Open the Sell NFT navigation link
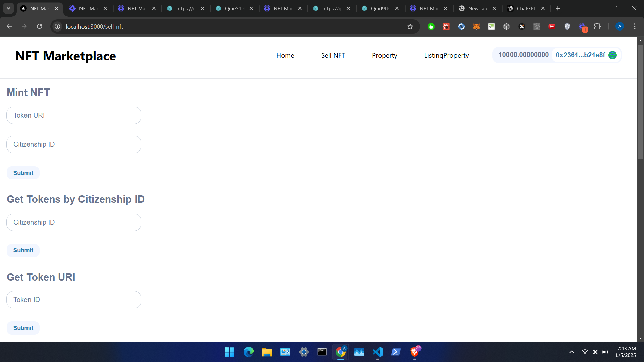 (x=333, y=55)
